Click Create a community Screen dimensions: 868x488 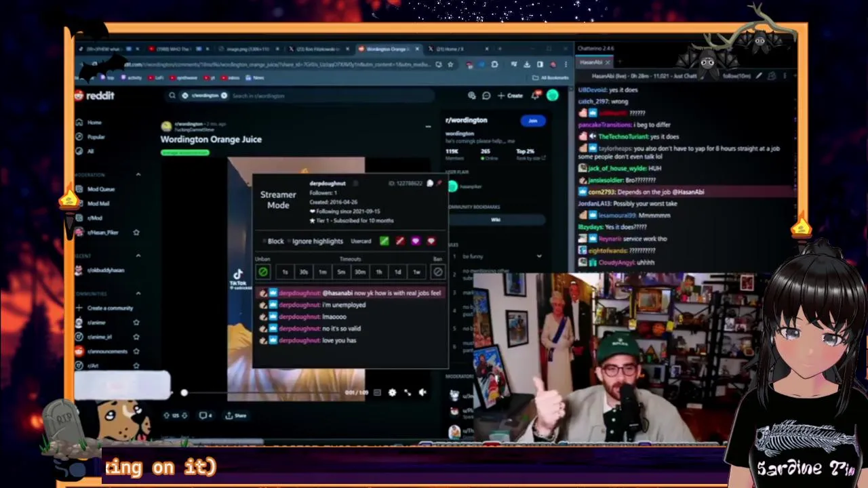pyautogui.click(x=105, y=308)
